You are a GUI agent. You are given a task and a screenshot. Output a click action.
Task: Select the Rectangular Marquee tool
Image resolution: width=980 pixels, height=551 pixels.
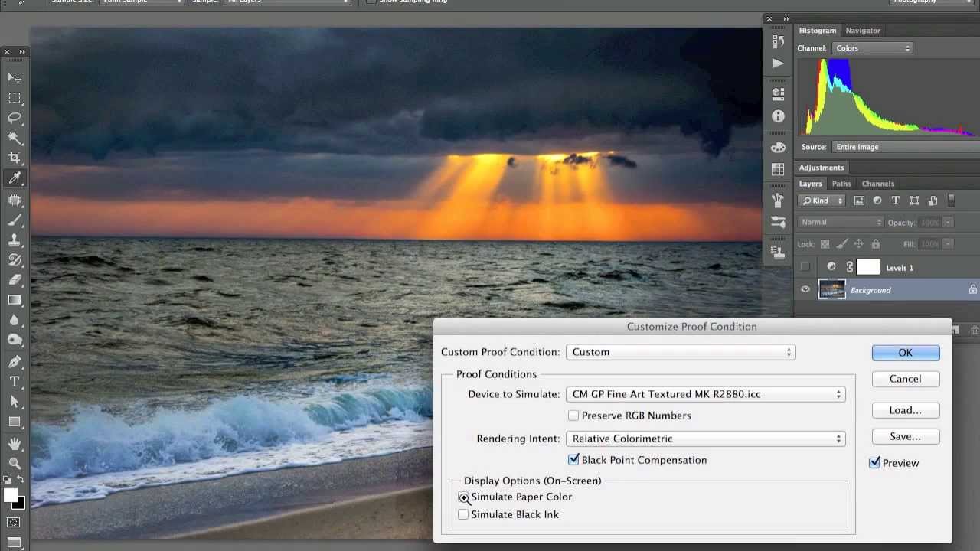15,98
